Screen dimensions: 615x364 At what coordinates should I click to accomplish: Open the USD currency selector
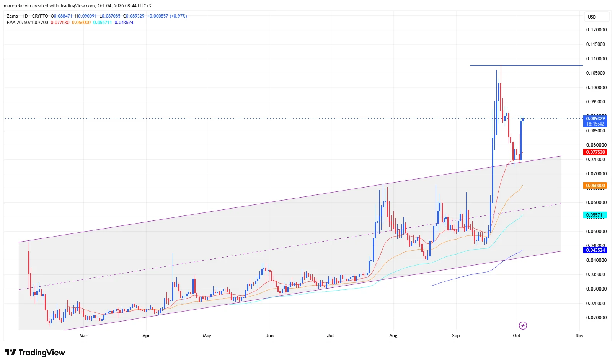click(x=597, y=17)
